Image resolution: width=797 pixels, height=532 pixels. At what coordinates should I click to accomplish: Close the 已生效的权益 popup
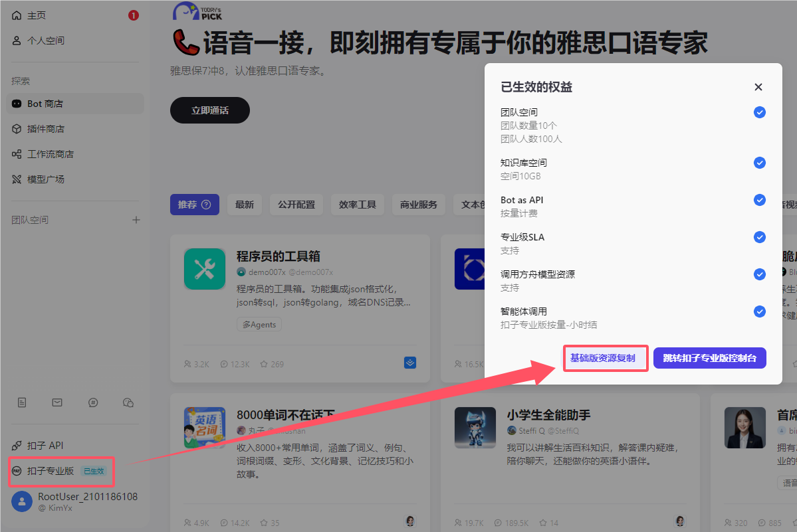point(758,87)
